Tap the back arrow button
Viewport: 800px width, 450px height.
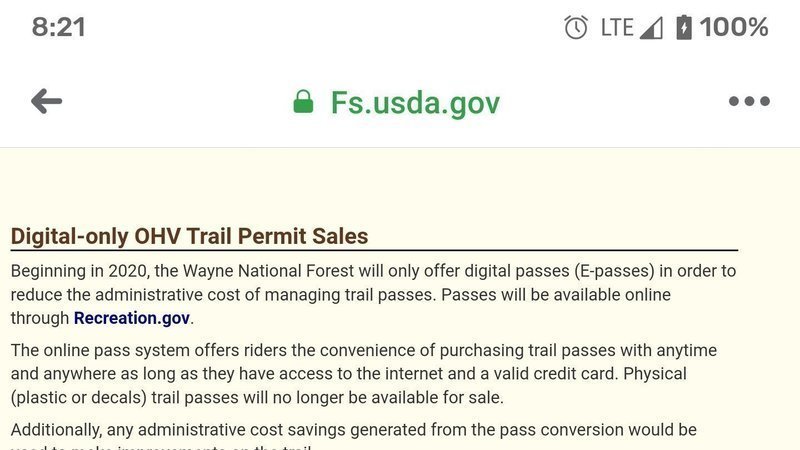(x=47, y=101)
